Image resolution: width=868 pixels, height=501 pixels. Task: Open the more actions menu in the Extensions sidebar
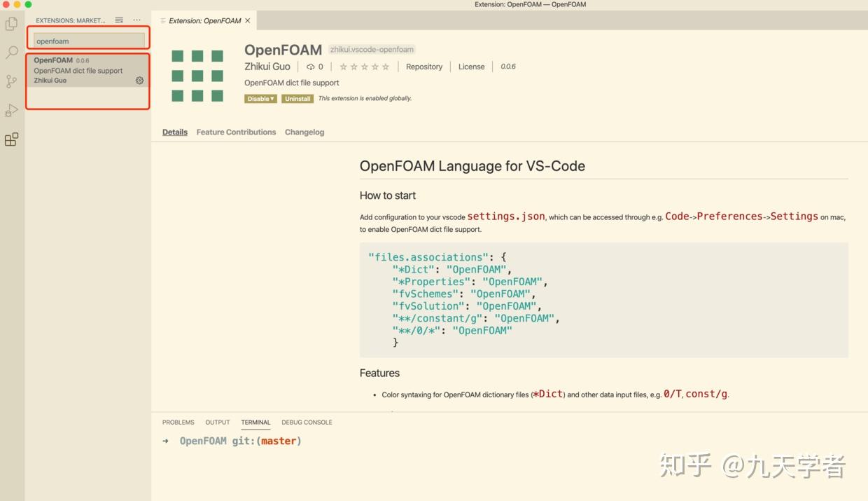pos(137,20)
